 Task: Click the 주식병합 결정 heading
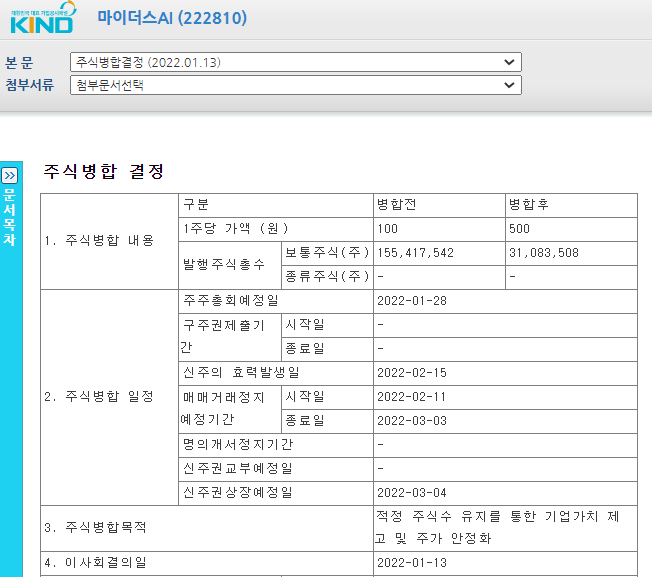[104, 171]
